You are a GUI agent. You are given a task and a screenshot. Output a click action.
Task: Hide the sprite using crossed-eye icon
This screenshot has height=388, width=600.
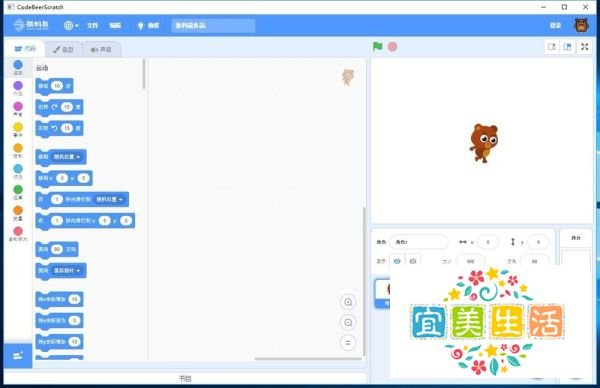[413, 261]
